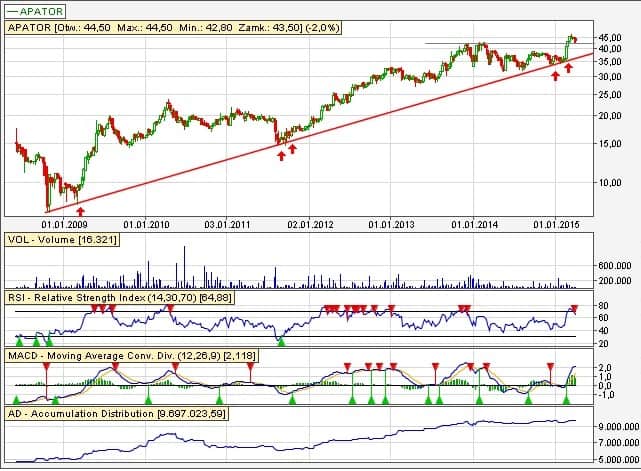This screenshot has height=471, width=641.
Task: Click the leftmost green RSI triangle marker
Action: coord(21,342)
